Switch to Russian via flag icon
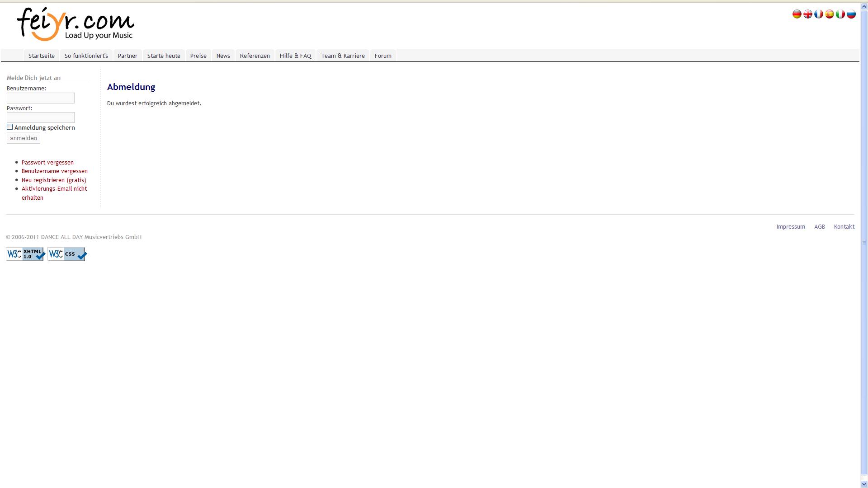The image size is (868, 488). [851, 14]
